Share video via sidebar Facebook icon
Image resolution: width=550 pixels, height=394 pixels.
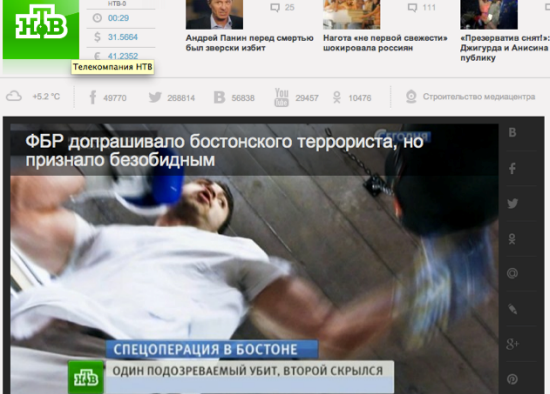512,168
